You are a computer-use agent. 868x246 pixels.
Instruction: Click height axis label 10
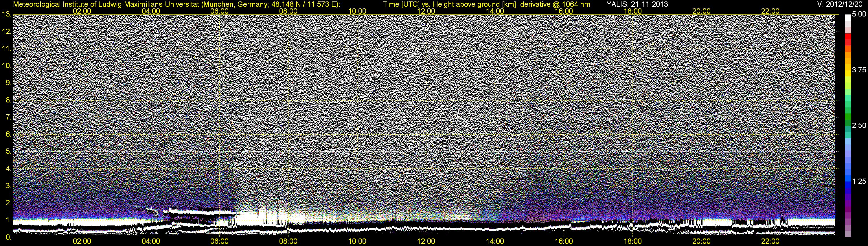6,66
